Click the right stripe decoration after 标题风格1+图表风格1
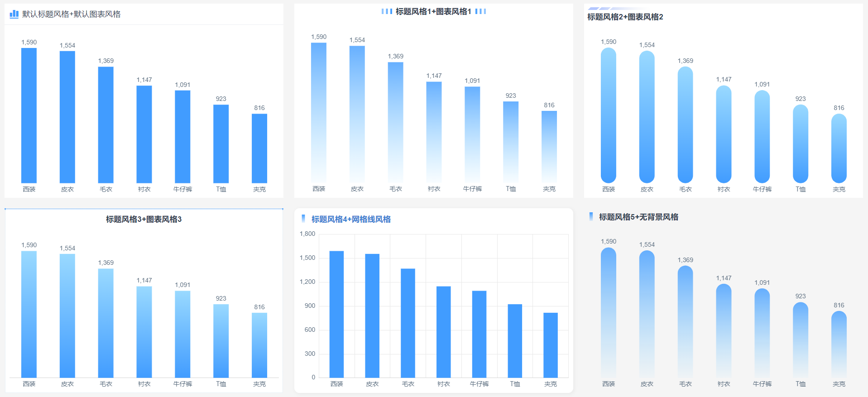This screenshot has width=868, height=397. [x=480, y=11]
